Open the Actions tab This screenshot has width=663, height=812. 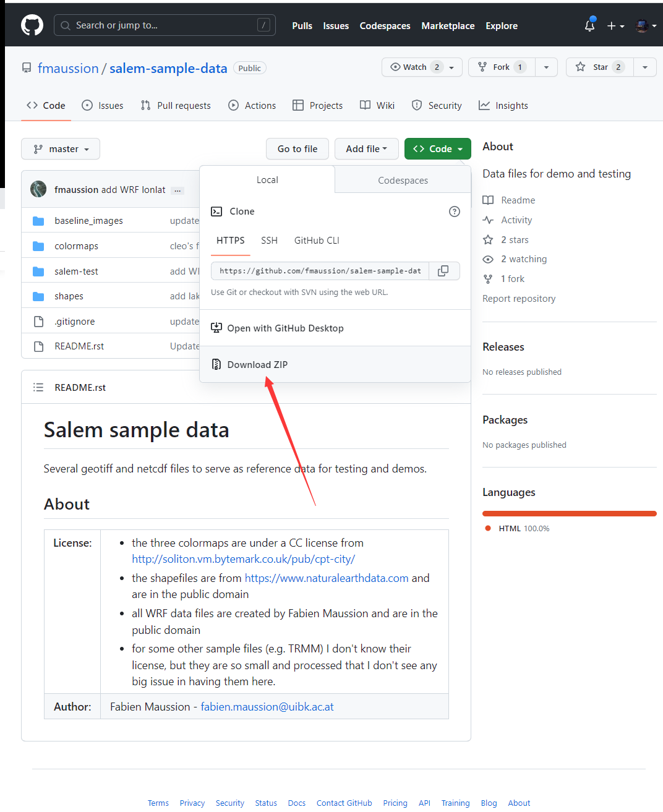click(252, 106)
